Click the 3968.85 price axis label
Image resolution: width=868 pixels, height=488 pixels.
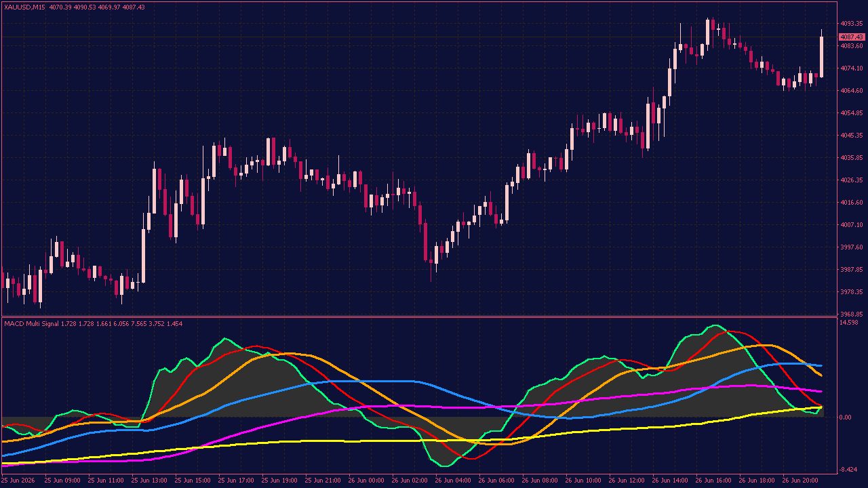point(851,314)
